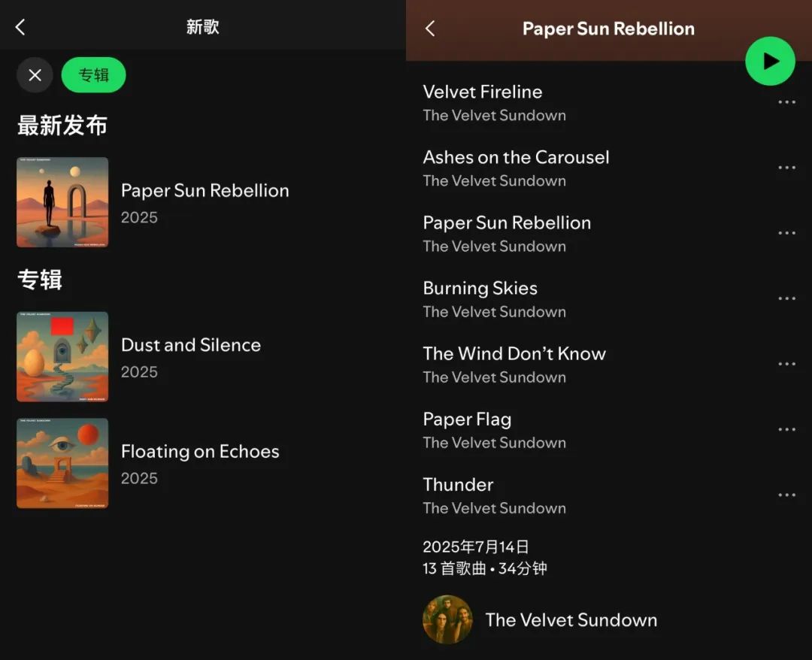Viewport: 812px width, 660px height.
Task: Go back from the 新歌 page
Action: click(20, 27)
